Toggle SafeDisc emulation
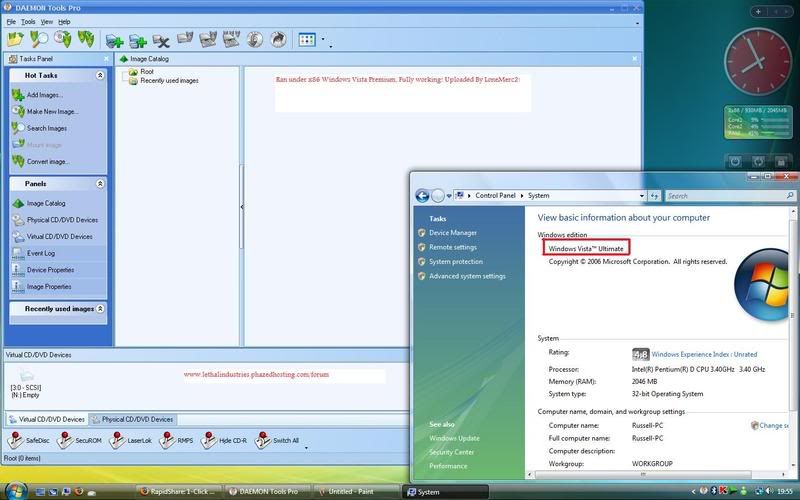 pos(28,440)
